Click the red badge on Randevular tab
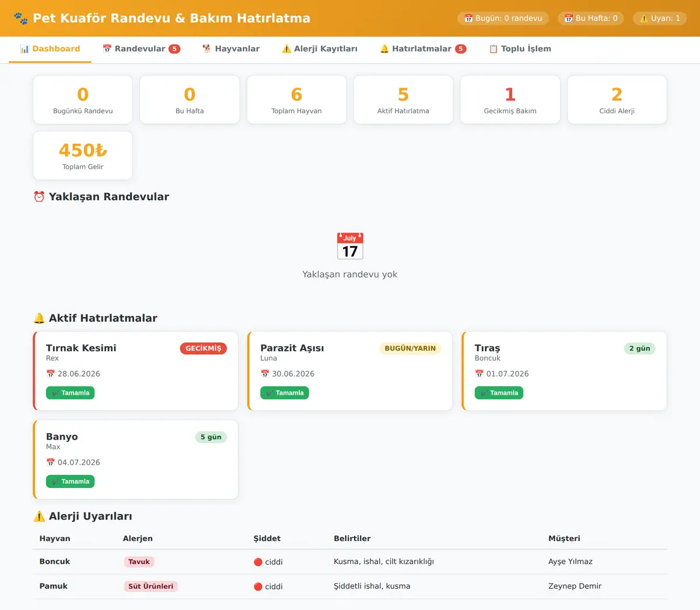The width and height of the screenshot is (700, 610). 174,49
